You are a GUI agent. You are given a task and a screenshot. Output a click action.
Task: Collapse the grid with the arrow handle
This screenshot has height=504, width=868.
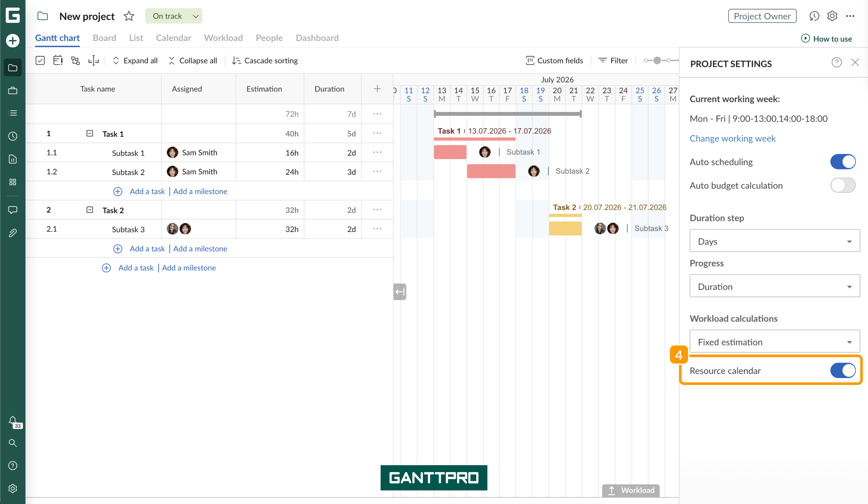tap(400, 291)
